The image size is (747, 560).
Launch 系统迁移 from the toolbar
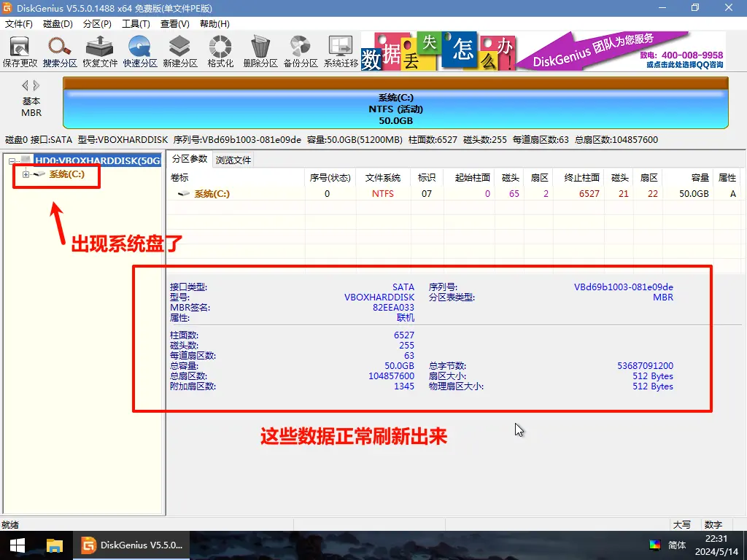341,52
